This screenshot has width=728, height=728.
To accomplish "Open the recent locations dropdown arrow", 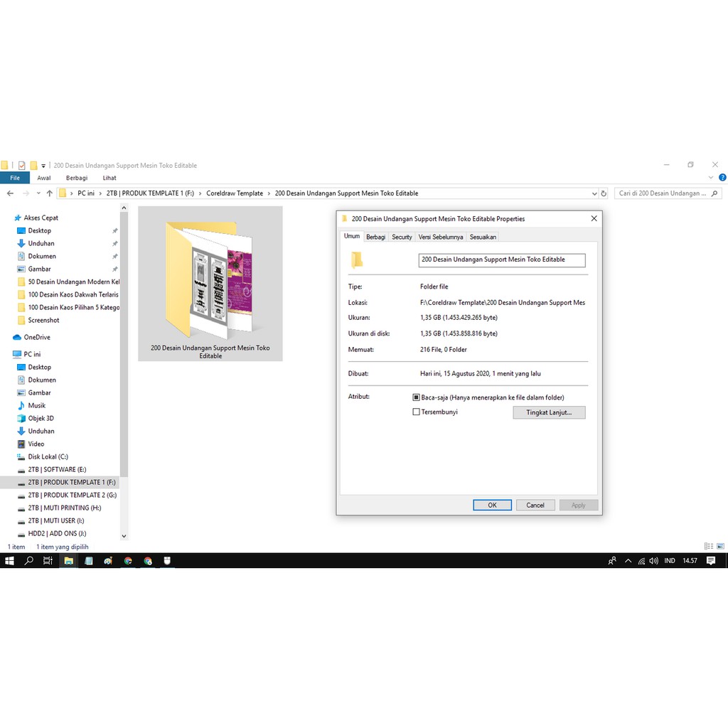I will click(38, 193).
